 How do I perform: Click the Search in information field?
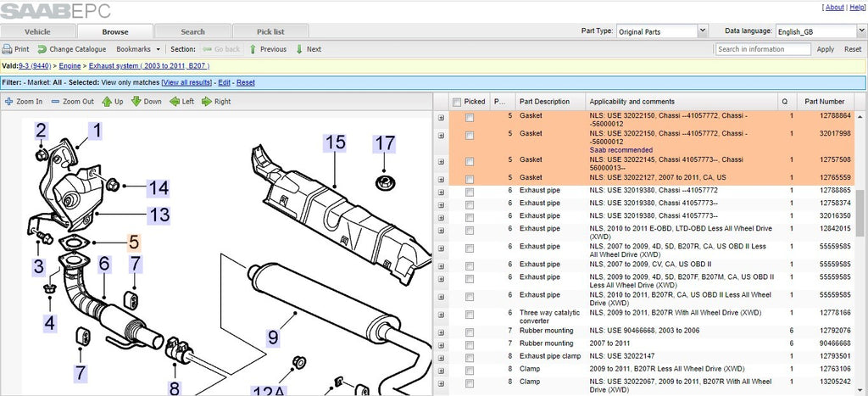763,49
